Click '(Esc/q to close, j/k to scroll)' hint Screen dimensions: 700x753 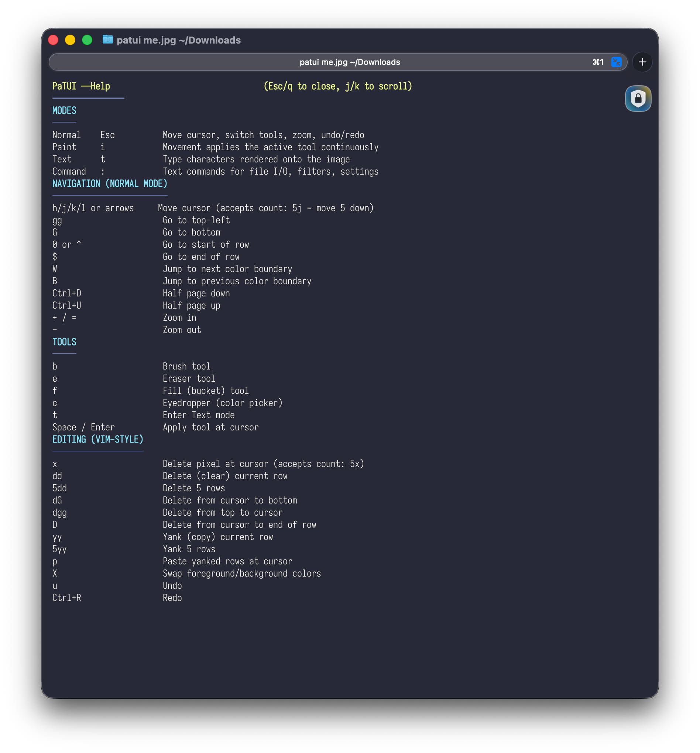point(337,86)
